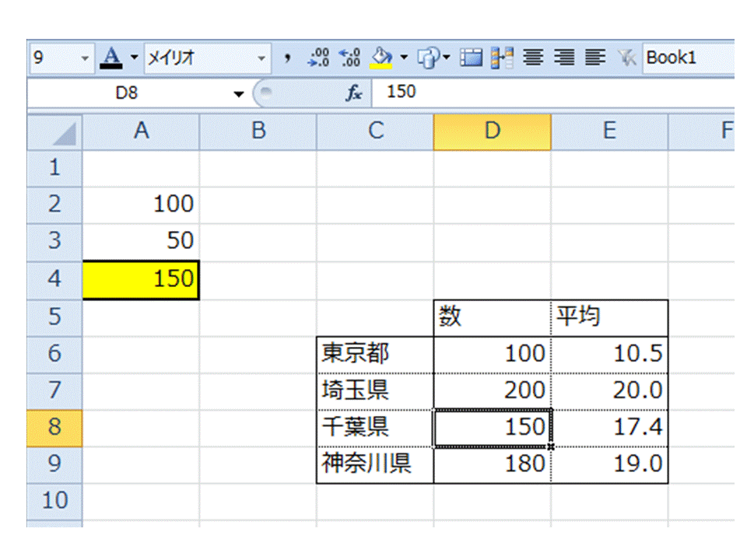Select highlighted column D header
This screenshot has height=560, width=747.
pos(493,132)
